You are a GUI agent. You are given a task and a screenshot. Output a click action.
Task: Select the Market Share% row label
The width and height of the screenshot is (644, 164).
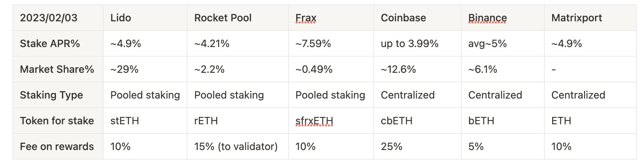58,69
